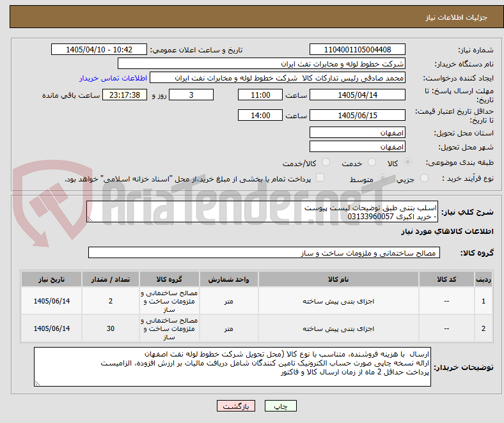Click the delivery province field اصفهان

coord(358,132)
